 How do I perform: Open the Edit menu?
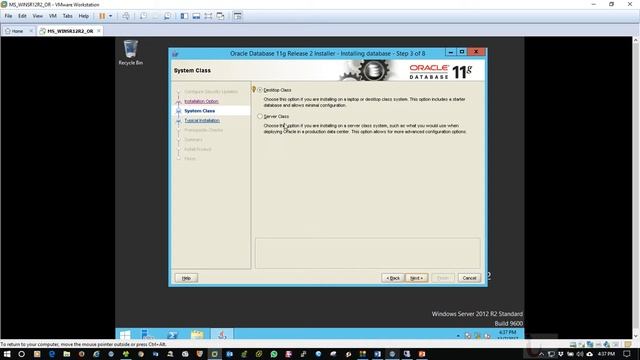click(x=22, y=16)
